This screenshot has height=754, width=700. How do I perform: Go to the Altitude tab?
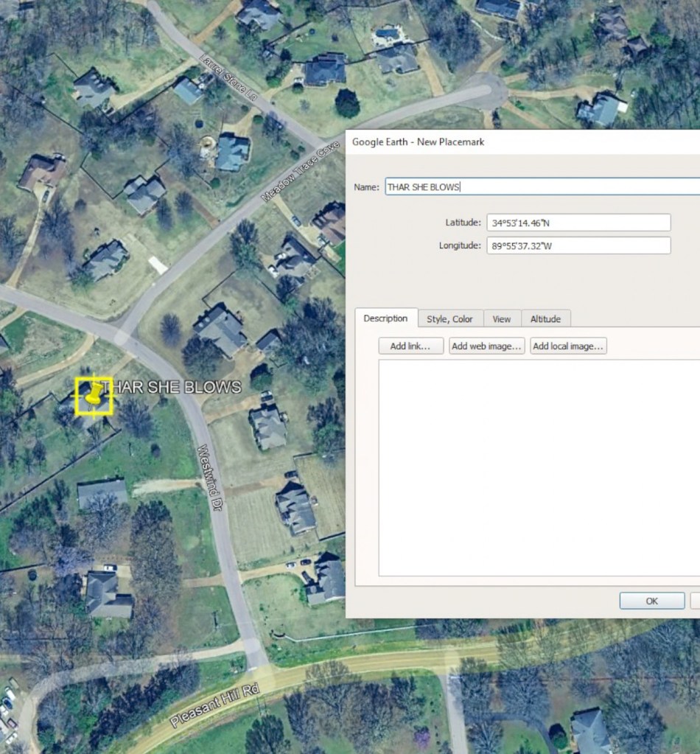point(545,319)
